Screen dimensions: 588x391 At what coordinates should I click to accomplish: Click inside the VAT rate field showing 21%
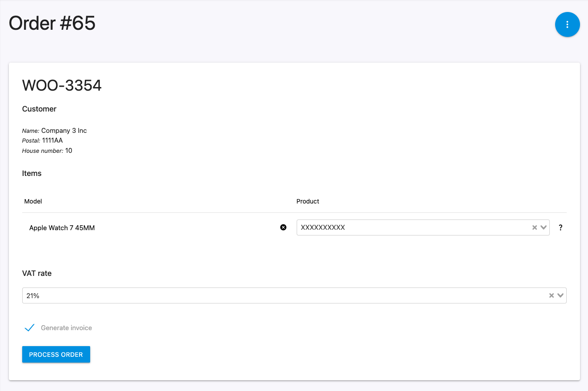tap(266, 295)
